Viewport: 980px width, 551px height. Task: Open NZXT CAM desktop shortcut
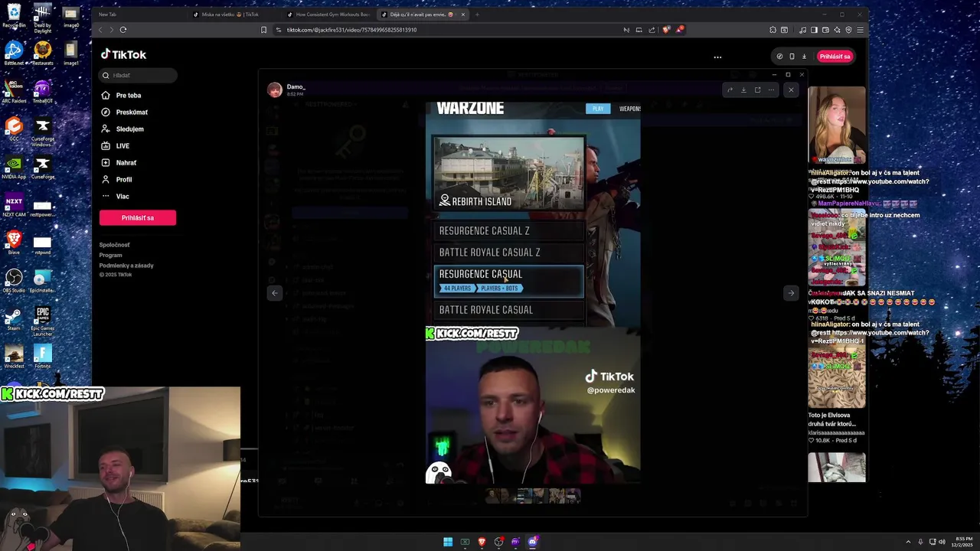click(x=14, y=204)
